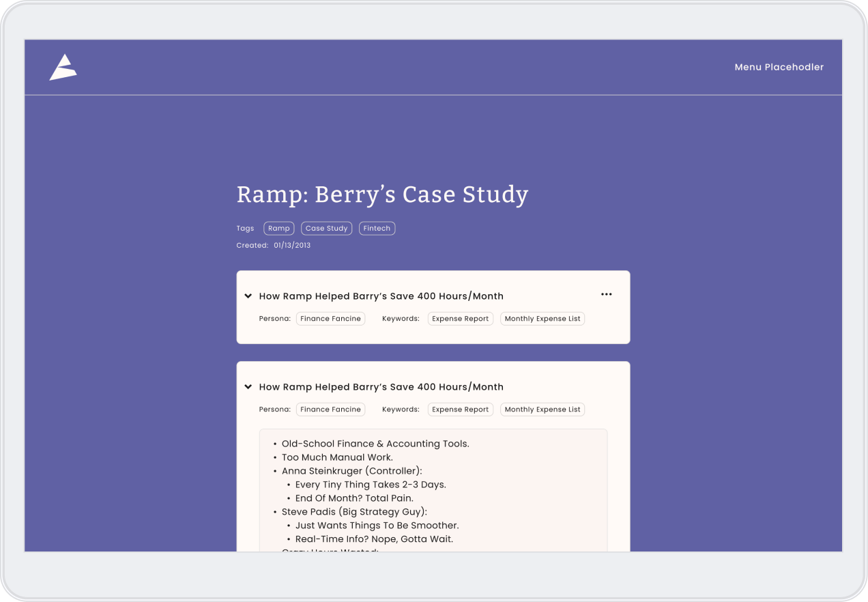Click Monthly Expense List keyword in first card
The width and height of the screenshot is (868, 602).
tap(542, 319)
